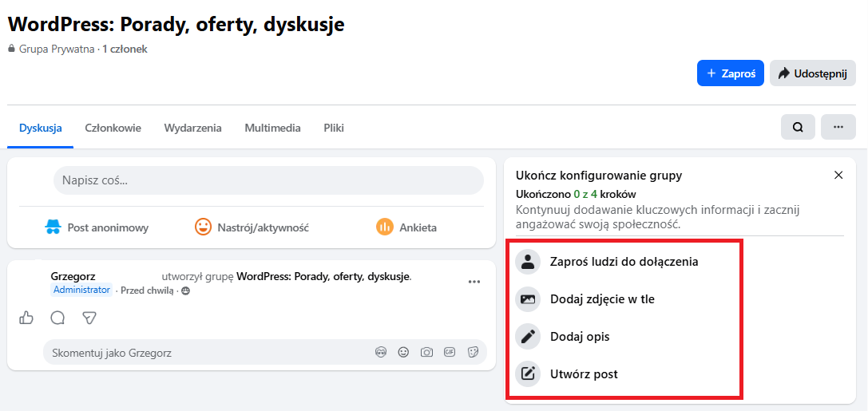Open post options three-dot menu
This screenshot has height=411, width=868.
(474, 282)
